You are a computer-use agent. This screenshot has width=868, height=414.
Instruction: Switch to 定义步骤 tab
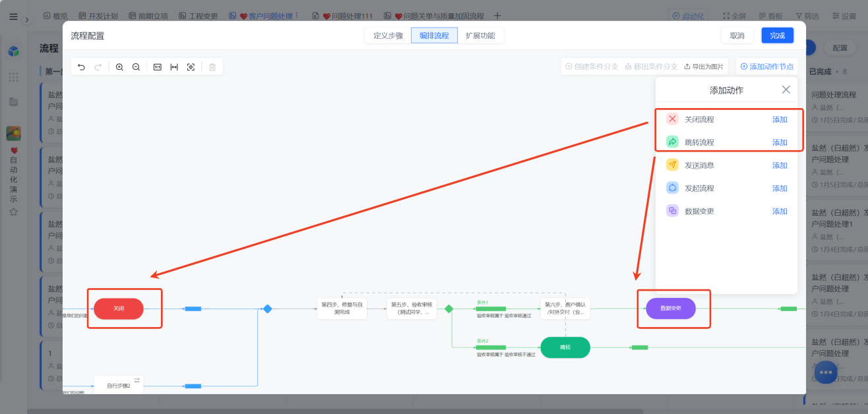coord(388,36)
